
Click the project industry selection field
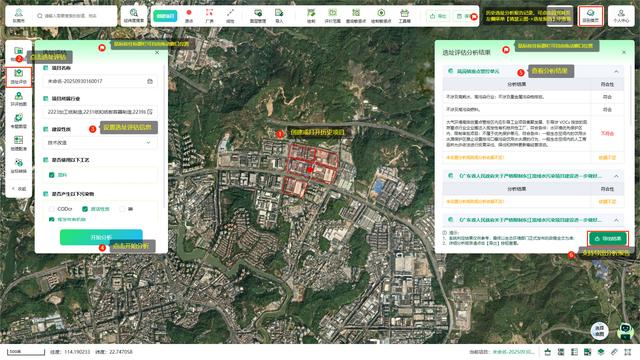100,111
